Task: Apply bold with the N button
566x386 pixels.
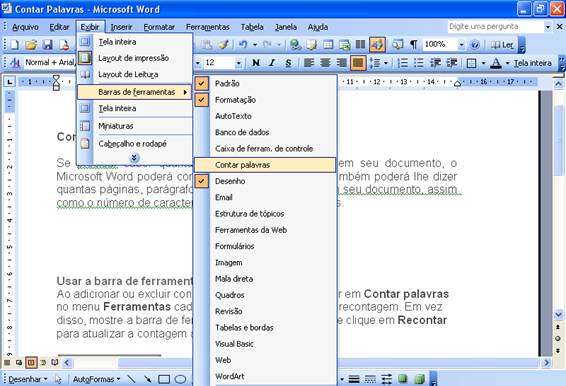Action: tap(256, 63)
